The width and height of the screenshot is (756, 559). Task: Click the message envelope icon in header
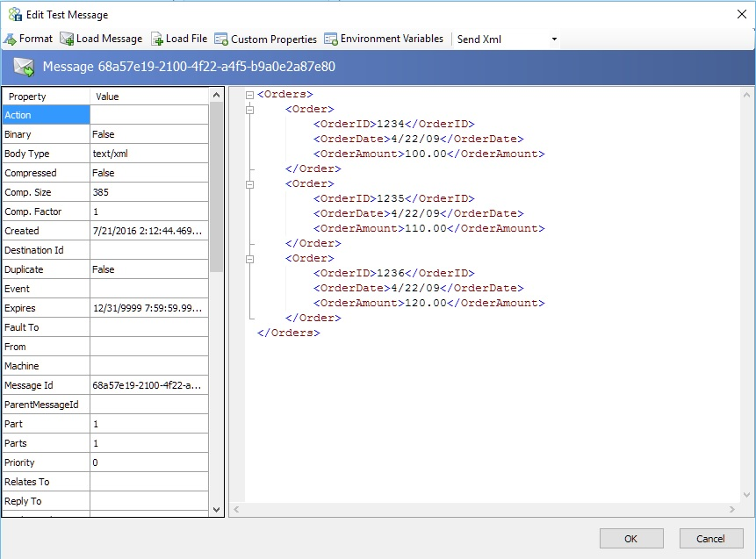click(24, 68)
